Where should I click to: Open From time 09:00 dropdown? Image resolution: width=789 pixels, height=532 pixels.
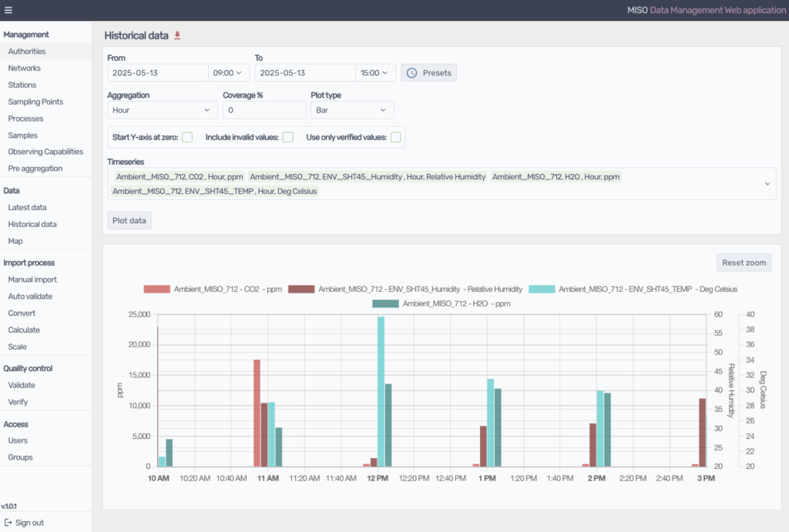228,72
